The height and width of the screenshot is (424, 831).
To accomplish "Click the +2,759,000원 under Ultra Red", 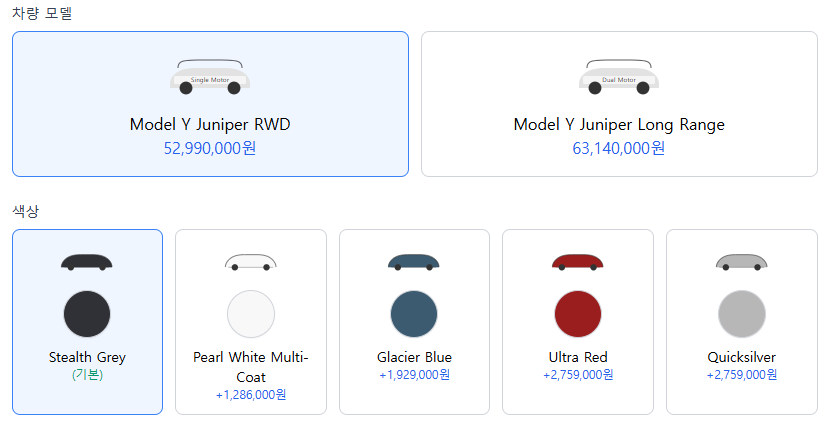I will click(x=578, y=375).
